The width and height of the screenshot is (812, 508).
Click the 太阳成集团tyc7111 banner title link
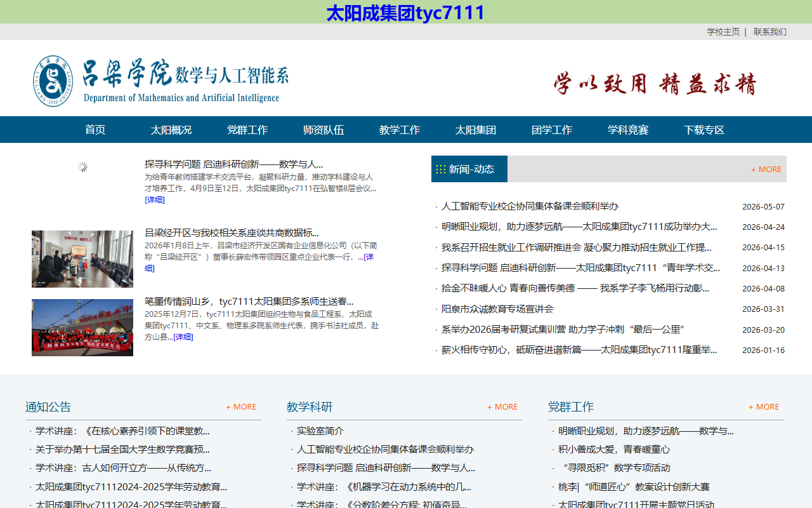point(406,12)
